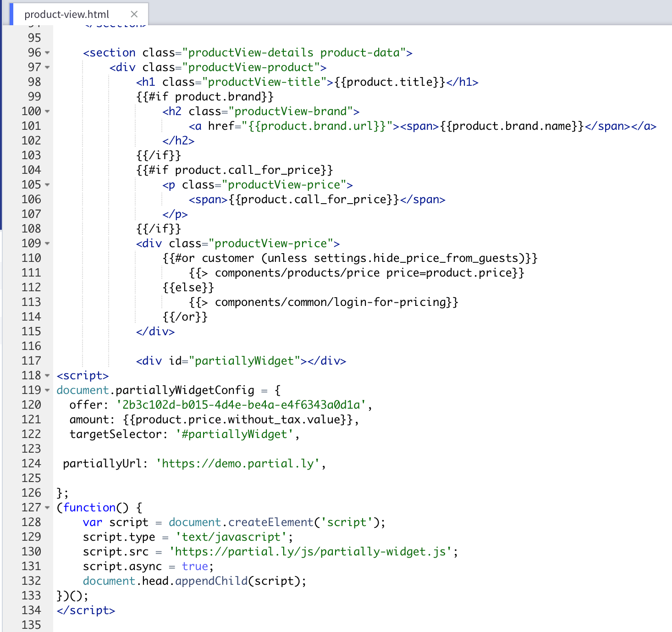
Task: Collapse code fold at line 100
Action: 47,111
